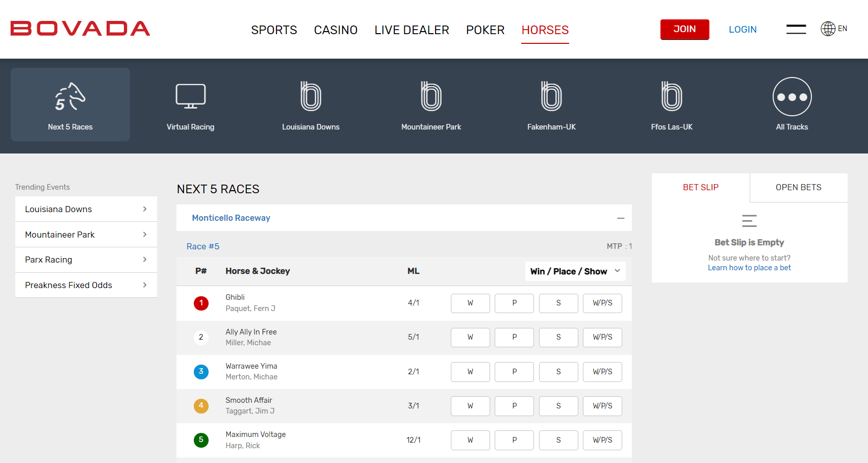
Task: Show All Tracks via three-dots icon
Action: (x=792, y=97)
